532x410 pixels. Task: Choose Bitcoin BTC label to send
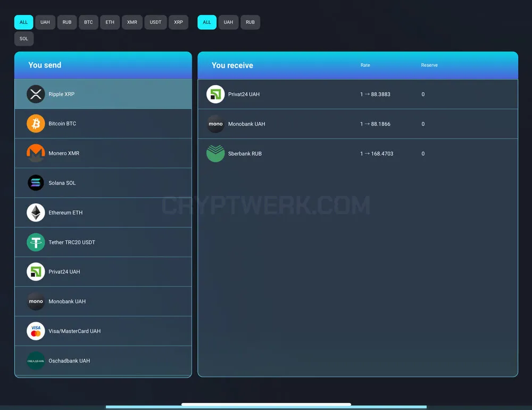(x=62, y=124)
